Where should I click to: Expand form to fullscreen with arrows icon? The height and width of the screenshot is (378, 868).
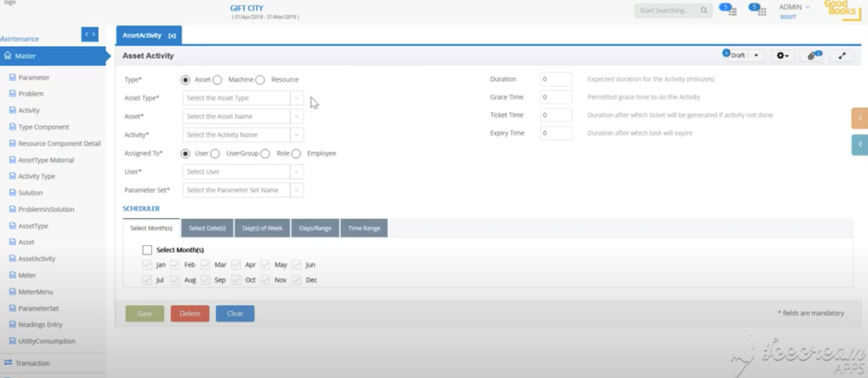coord(842,56)
